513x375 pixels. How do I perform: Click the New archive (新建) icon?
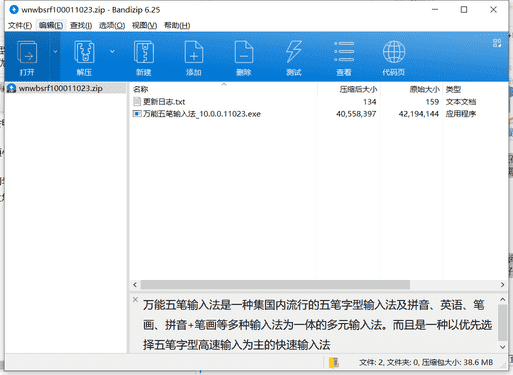[x=144, y=52]
